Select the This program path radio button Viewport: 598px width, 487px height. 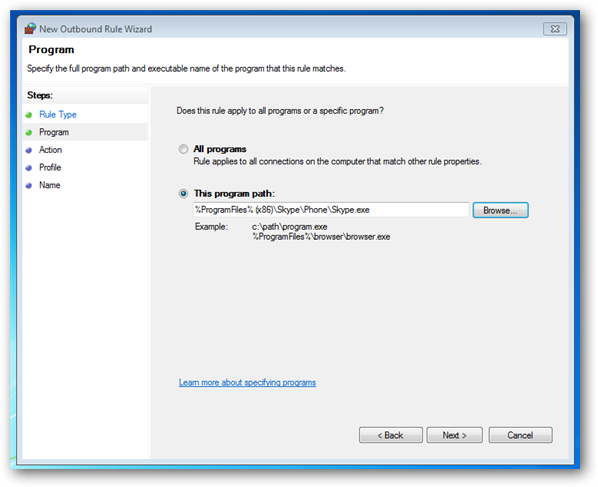pos(183,193)
